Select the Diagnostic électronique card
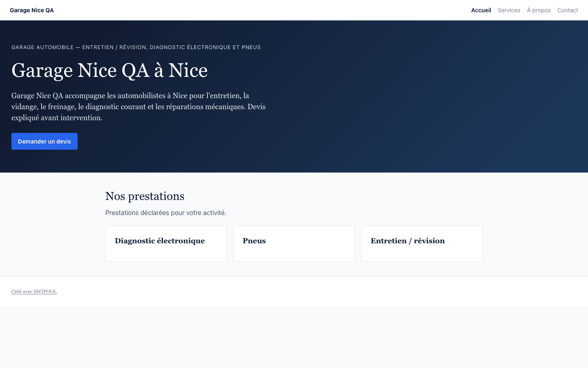Viewport: 588px width, 368px height. pyautogui.click(x=166, y=244)
